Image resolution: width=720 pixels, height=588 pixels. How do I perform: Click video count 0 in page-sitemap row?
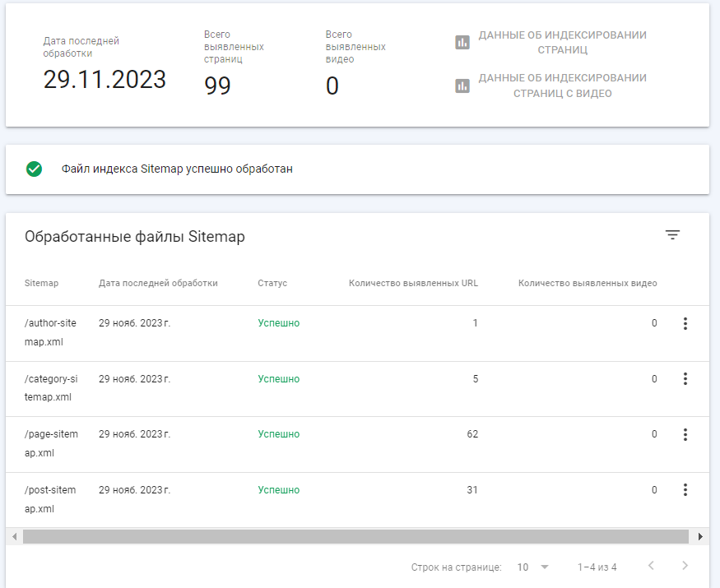[654, 434]
